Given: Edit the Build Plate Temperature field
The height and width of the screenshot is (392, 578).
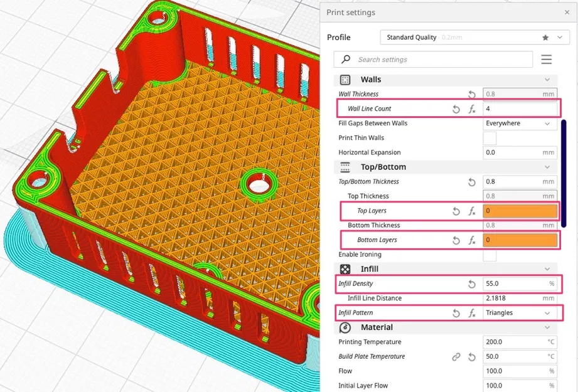Looking at the screenshot, I should click(x=520, y=357).
